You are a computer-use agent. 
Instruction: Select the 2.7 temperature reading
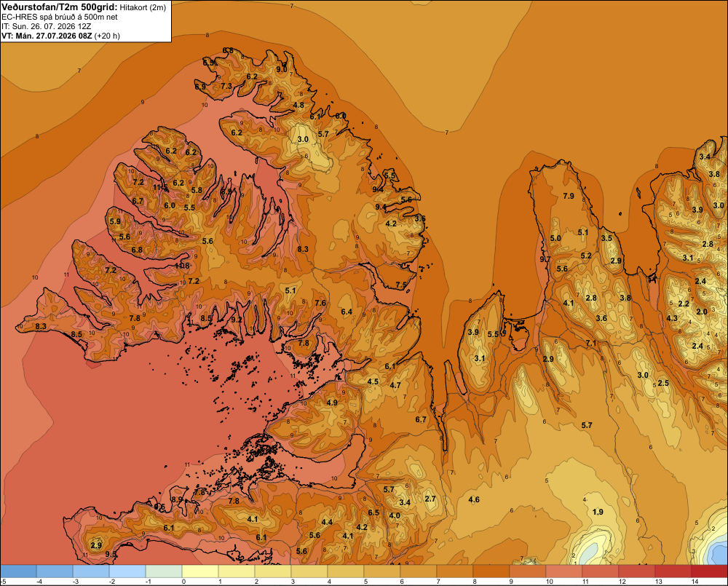pyautogui.click(x=430, y=499)
